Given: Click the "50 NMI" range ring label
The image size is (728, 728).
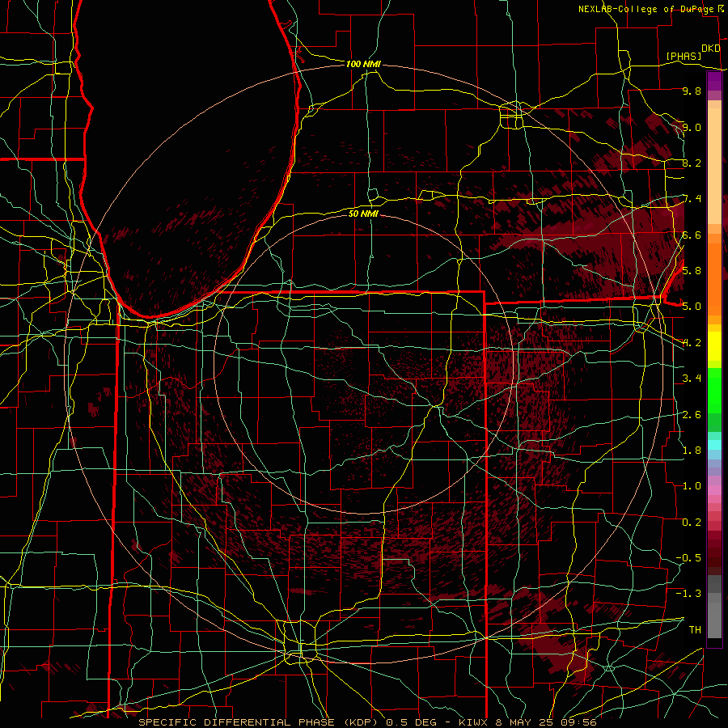Looking at the screenshot, I should point(363,214).
